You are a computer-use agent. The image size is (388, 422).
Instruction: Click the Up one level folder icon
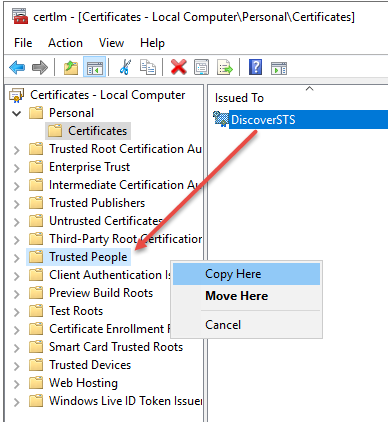click(71, 68)
